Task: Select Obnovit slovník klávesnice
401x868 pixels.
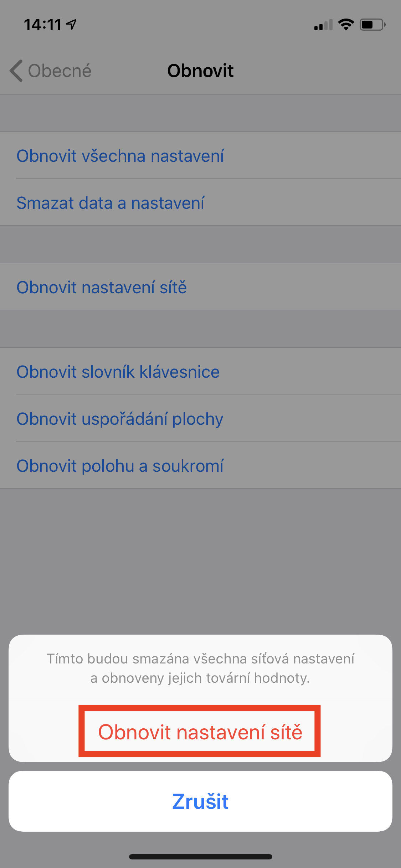Action: (118, 372)
